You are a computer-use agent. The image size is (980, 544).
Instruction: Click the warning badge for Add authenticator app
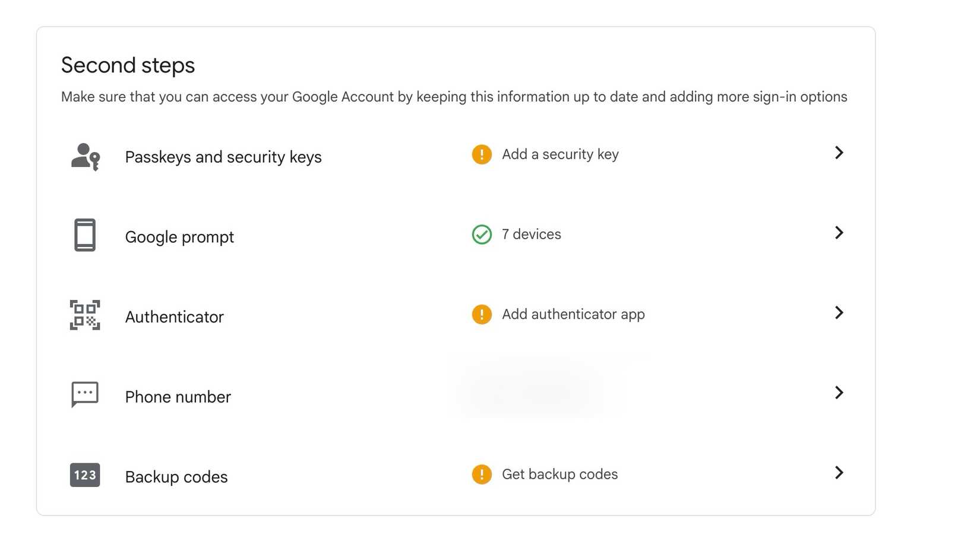(x=481, y=314)
